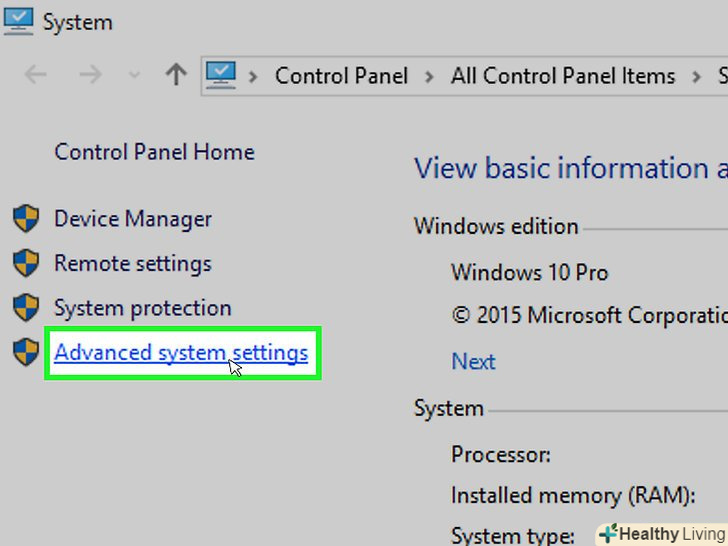Click the computer icon in address bar
Viewport: 728px width, 546px height.
[221, 74]
